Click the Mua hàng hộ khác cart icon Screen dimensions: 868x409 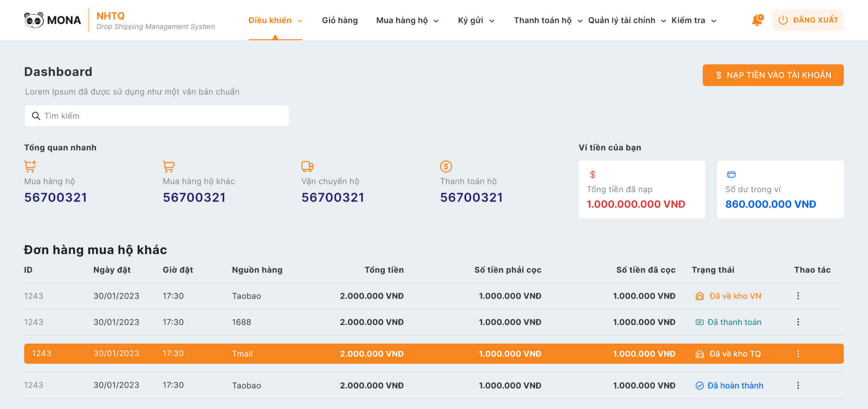pyautogui.click(x=169, y=166)
